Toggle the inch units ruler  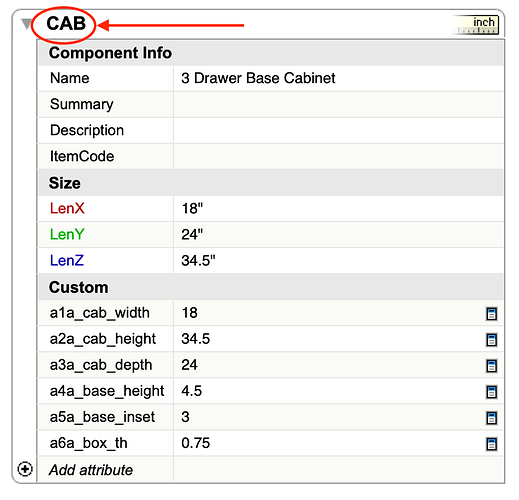477,25
